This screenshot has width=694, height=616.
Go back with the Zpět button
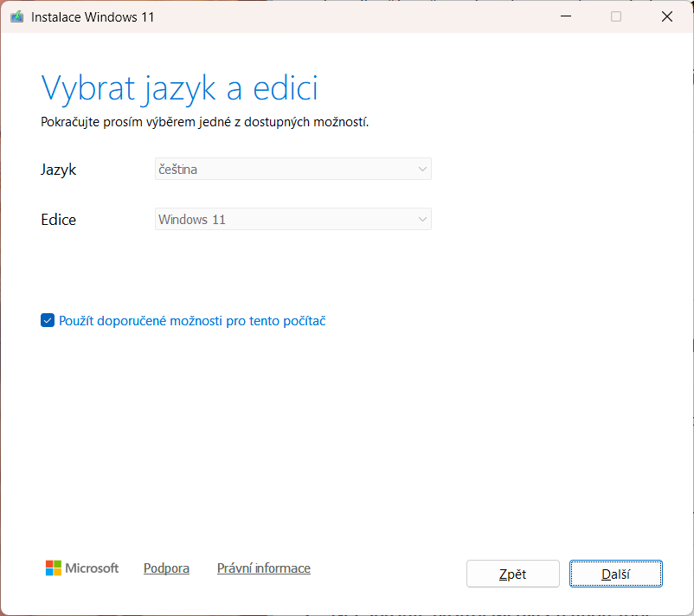[x=512, y=574]
